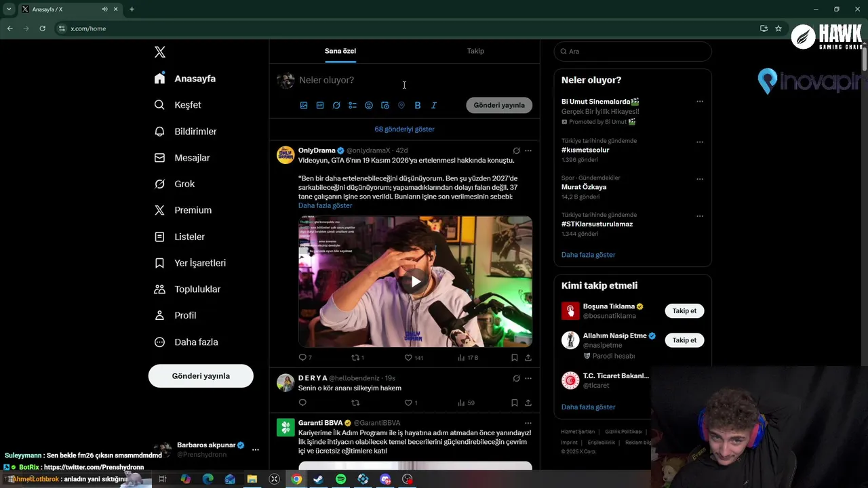Screen dimensions: 868x488
Task: Open Topluluklar communities
Action: [187, 289]
